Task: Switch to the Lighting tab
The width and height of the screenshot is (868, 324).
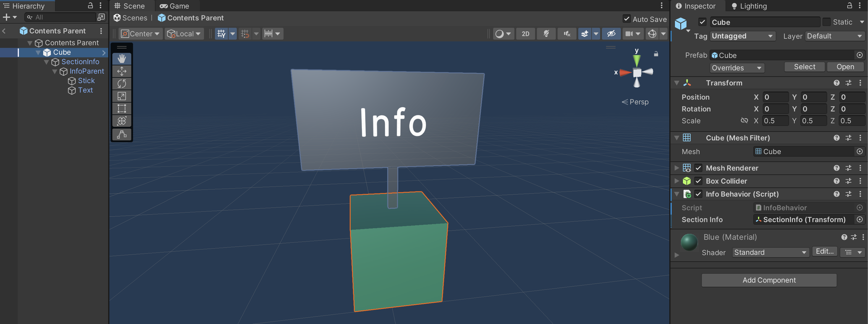Action: click(749, 6)
